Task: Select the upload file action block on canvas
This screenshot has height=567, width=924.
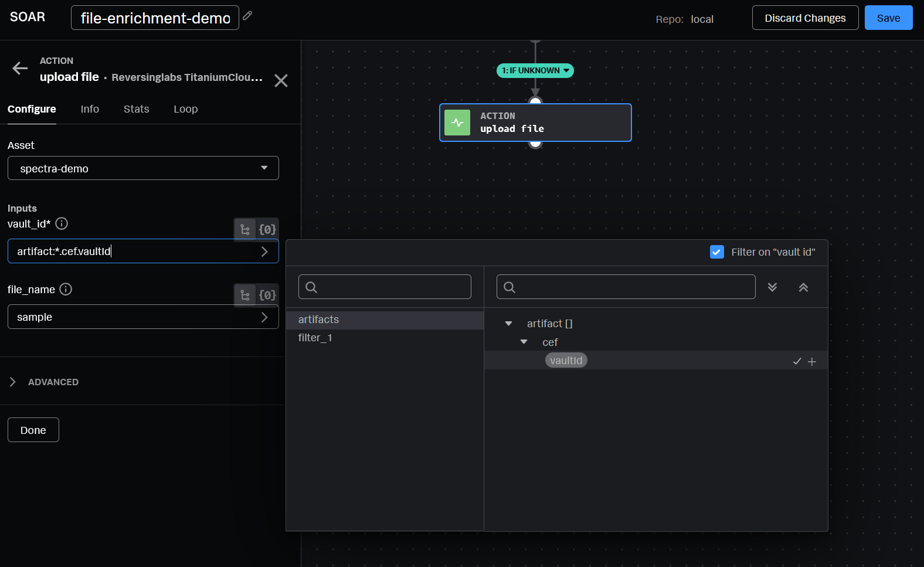Action: coord(535,123)
